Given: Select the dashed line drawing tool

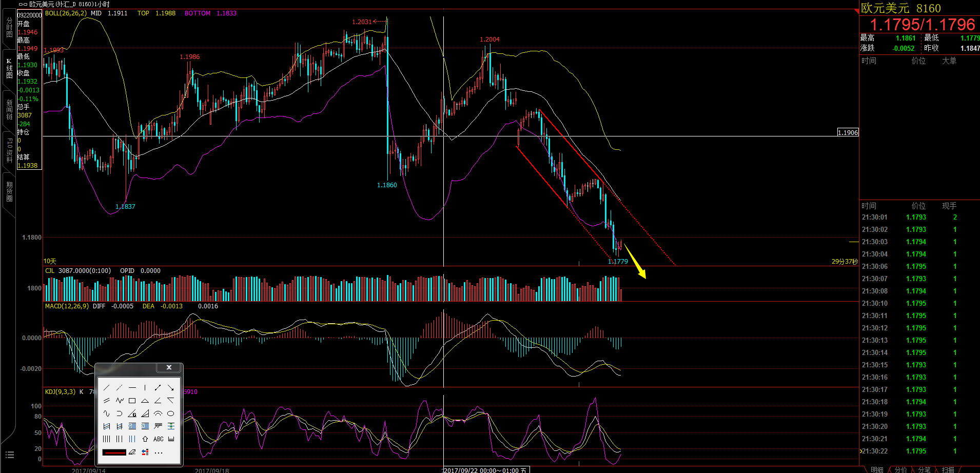Looking at the screenshot, I should 120,388.
